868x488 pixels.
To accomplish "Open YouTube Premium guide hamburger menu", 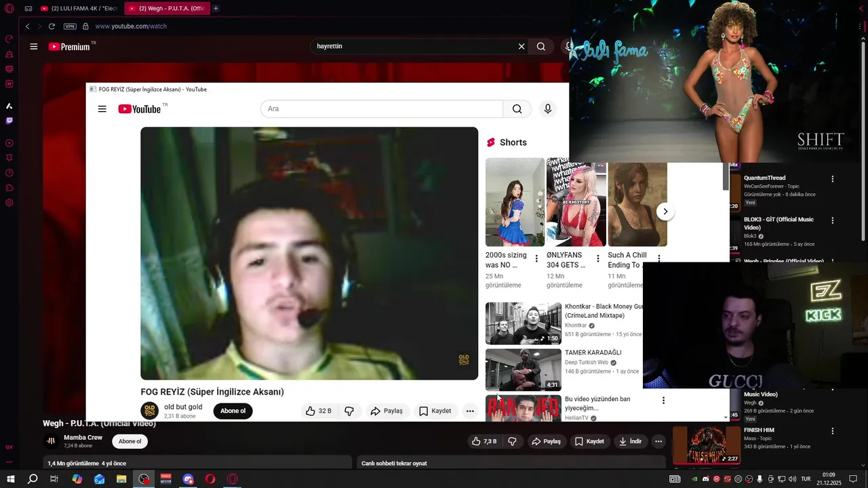I will coord(33,47).
